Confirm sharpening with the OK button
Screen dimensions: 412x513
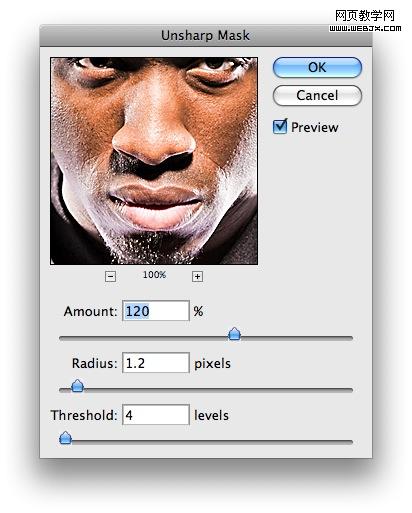click(317, 67)
